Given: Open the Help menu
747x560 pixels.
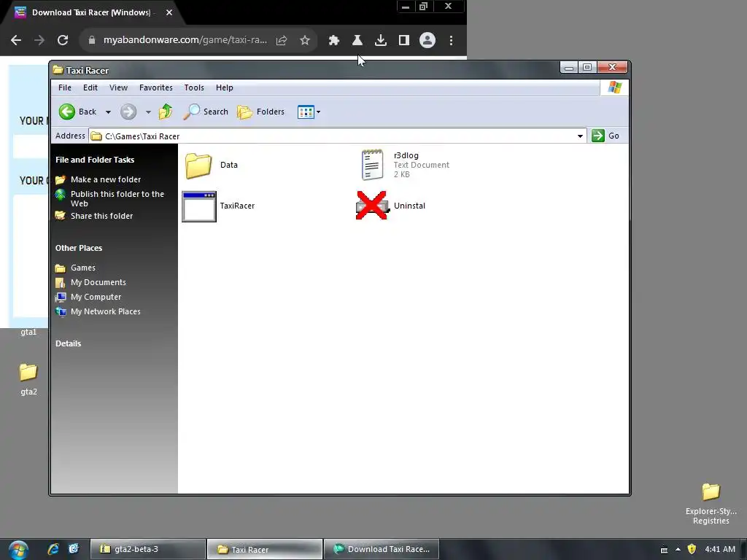Looking at the screenshot, I should tap(225, 87).
